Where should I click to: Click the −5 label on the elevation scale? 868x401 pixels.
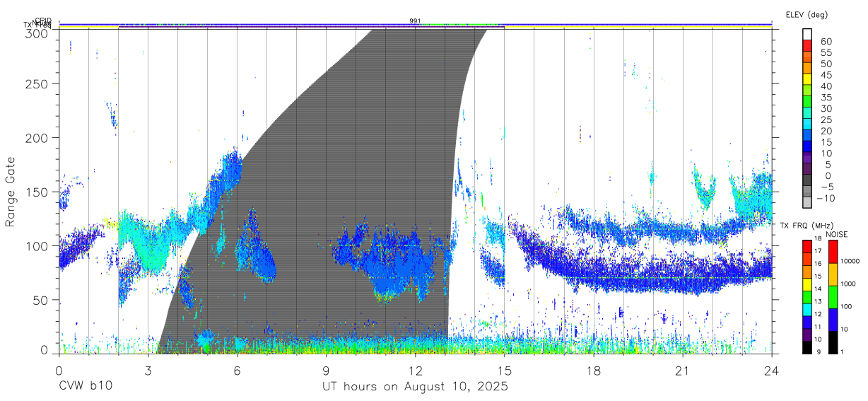click(x=826, y=187)
